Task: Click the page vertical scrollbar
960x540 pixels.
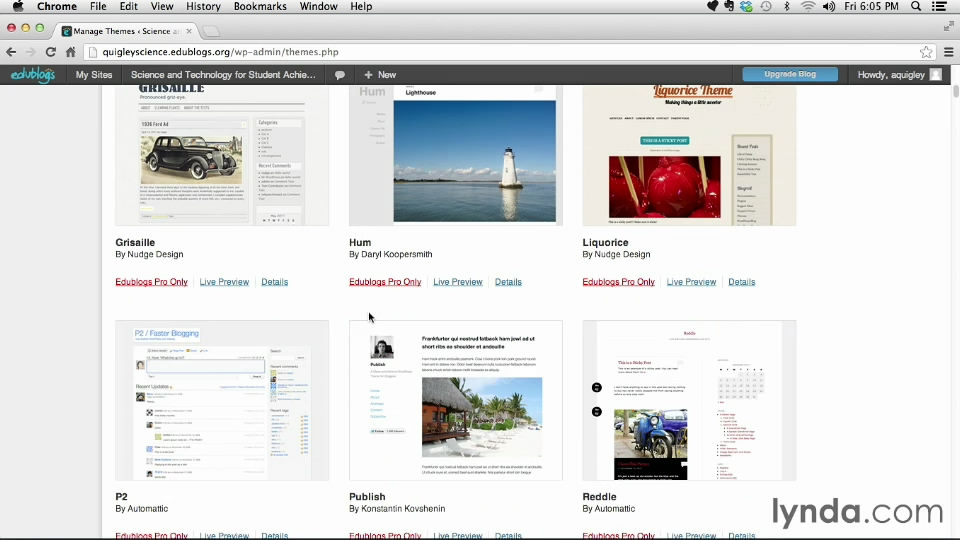Action: [x=955, y=92]
